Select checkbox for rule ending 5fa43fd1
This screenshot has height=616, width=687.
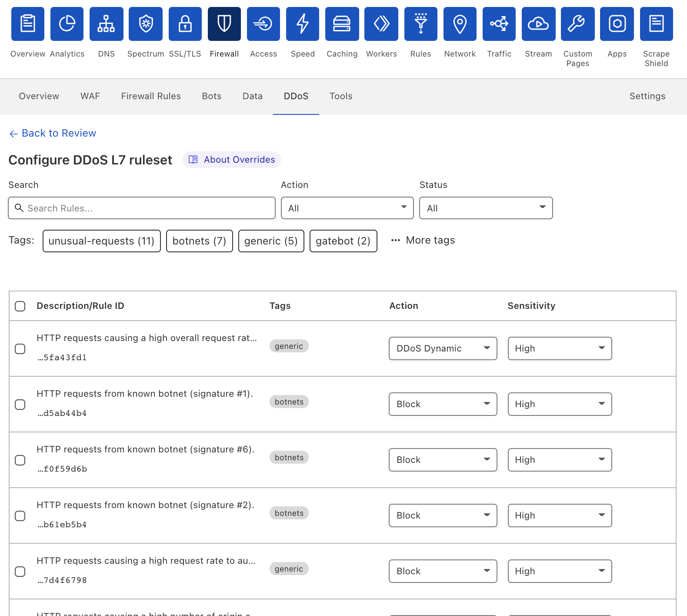20,349
